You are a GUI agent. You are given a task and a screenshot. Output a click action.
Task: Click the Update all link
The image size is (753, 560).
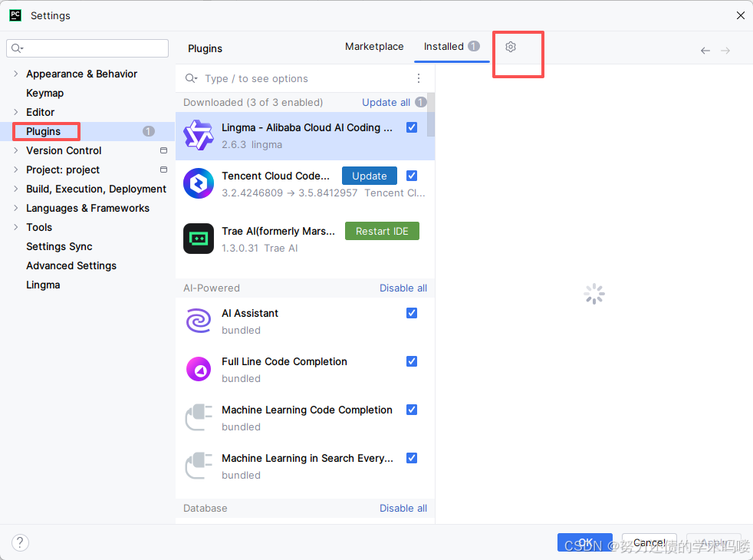[x=386, y=102]
